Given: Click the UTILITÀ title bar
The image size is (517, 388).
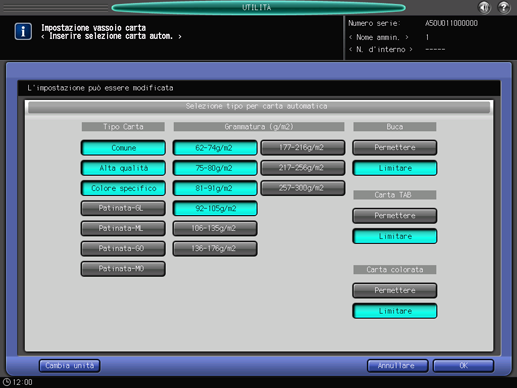Looking at the screenshot, I should [x=258, y=7].
